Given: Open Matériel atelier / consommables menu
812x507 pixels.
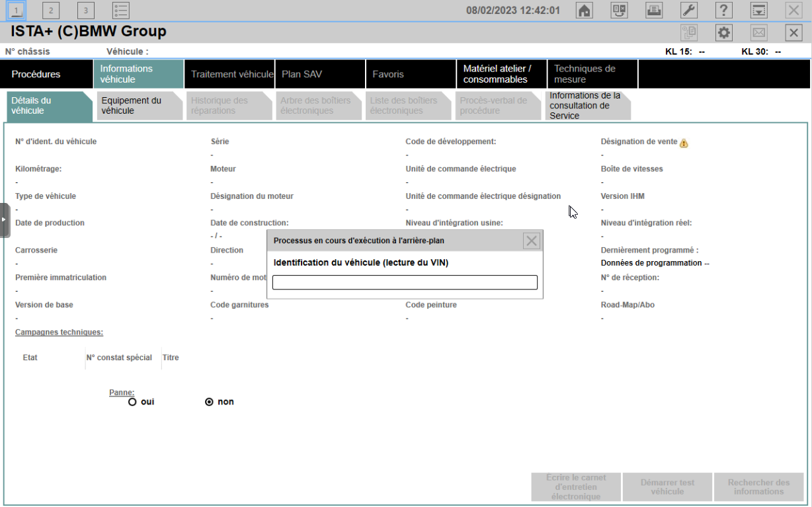Looking at the screenshot, I should coord(501,74).
